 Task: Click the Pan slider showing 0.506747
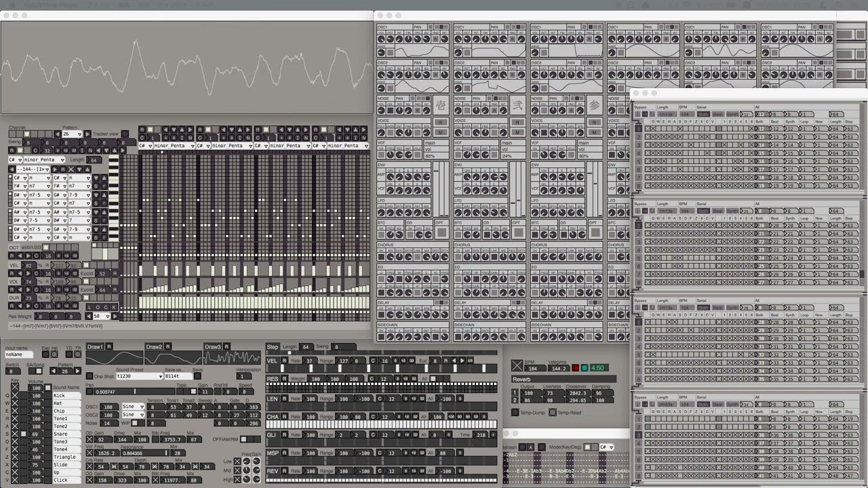click(x=134, y=392)
